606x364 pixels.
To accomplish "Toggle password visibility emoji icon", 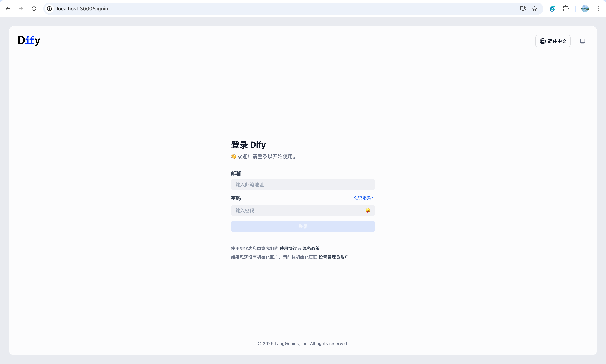I will [367, 210].
